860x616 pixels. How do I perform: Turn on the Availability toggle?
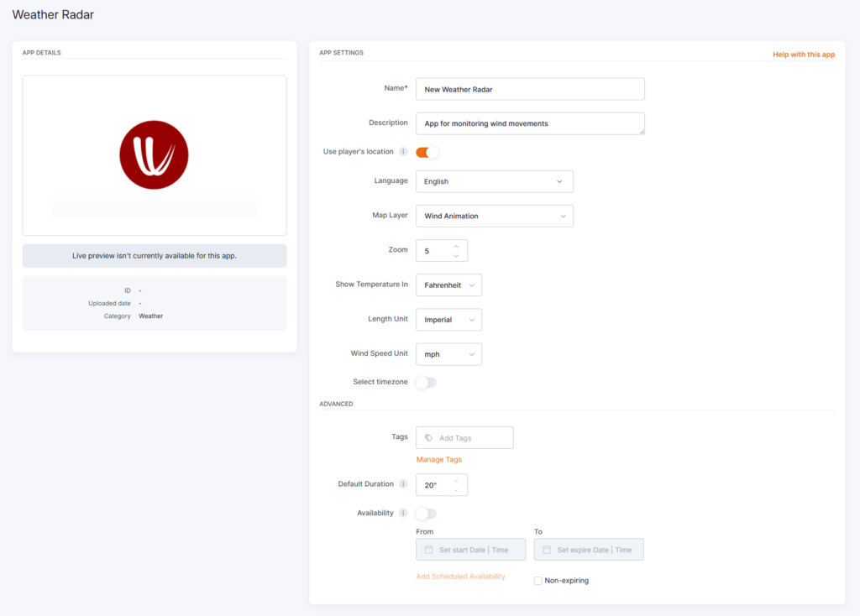coord(427,514)
